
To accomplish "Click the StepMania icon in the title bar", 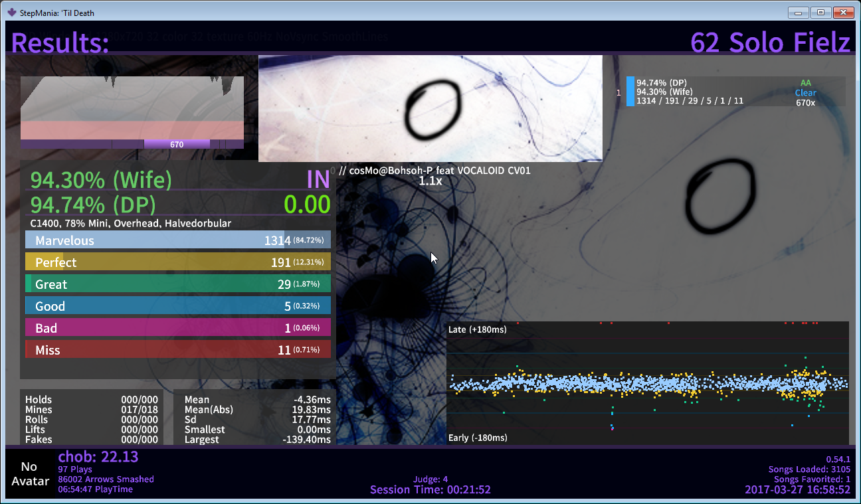I will 11,12.
